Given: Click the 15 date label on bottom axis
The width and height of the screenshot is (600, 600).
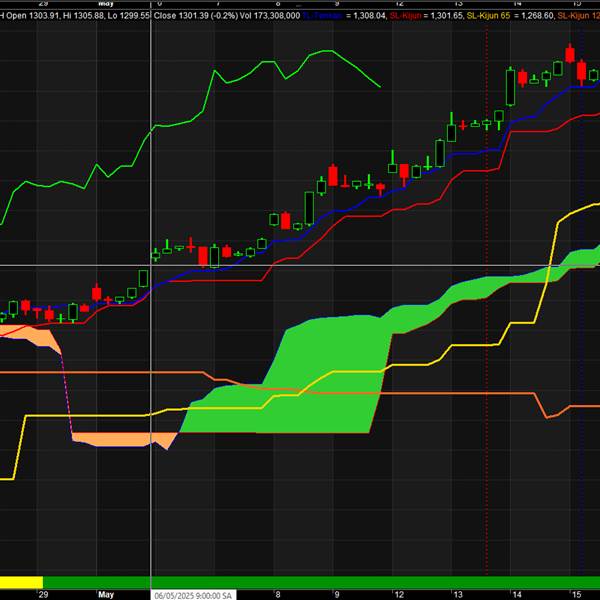Looking at the screenshot, I should tap(576, 595).
